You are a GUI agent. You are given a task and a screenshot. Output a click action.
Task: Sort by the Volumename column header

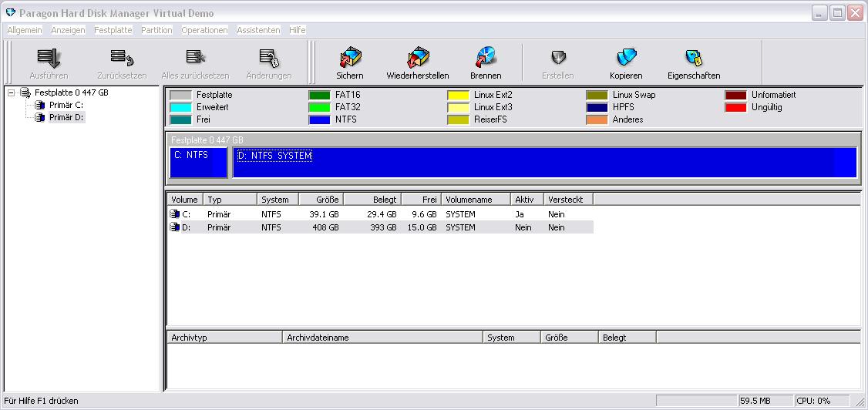(476, 199)
